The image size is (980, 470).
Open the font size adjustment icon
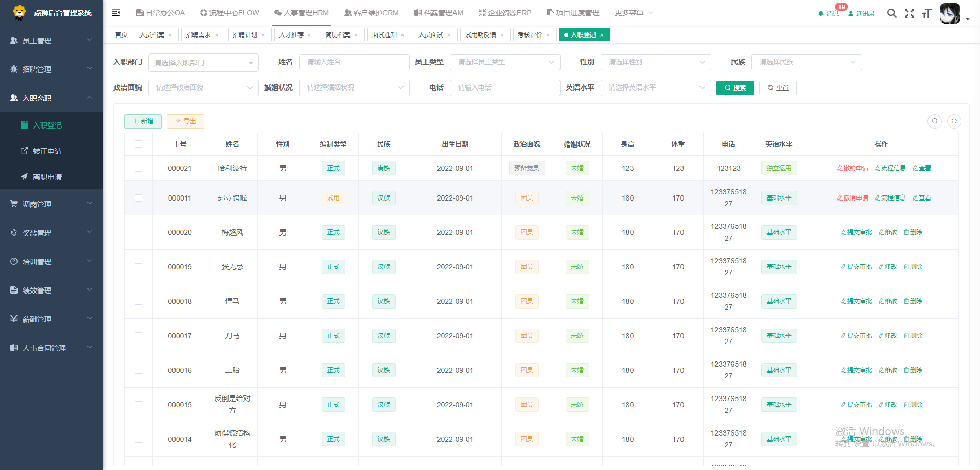(926, 13)
